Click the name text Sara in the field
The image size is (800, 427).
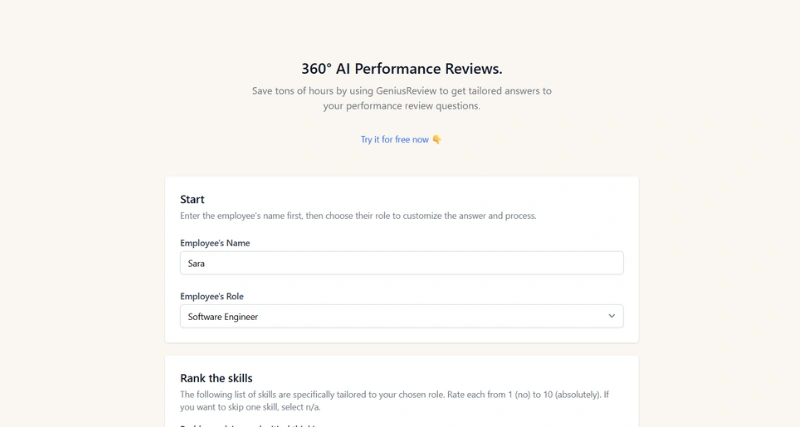click(x=196, y=264)
